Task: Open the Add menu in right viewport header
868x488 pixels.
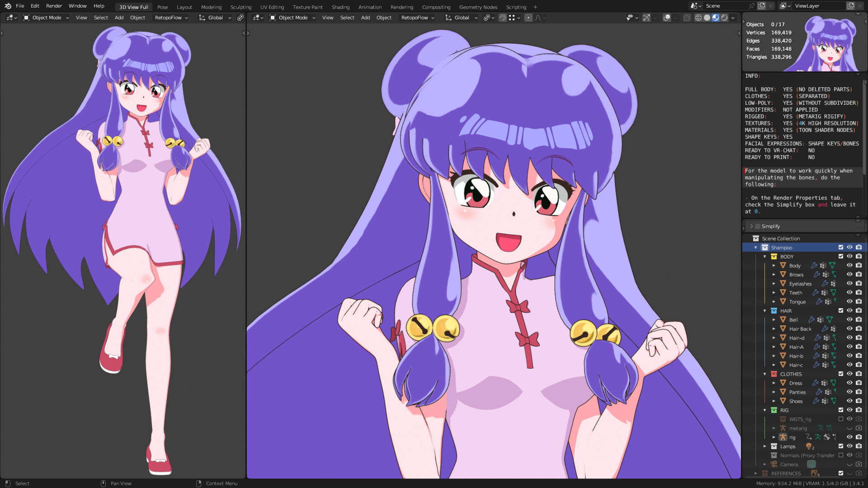Action: (365, 18)
